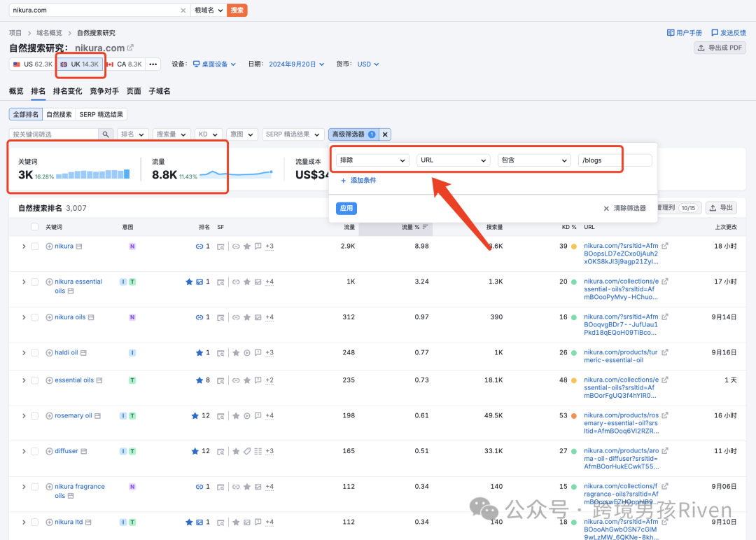
Task: Click the send feedback speech bubble link
Action: [729, 33]
